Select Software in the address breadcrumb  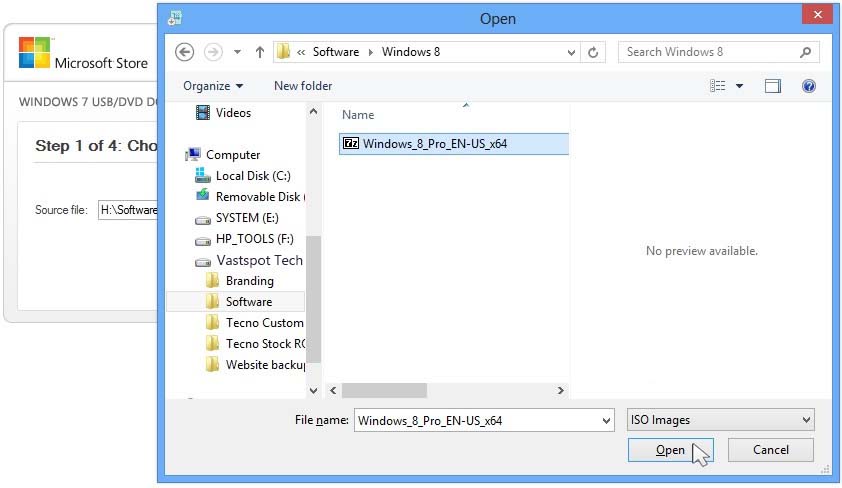tap(336, 52)
